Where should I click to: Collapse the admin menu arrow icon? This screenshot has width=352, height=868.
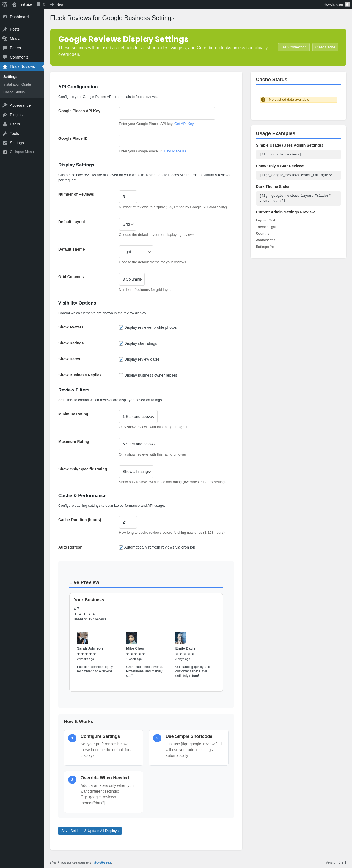(5, 152)
